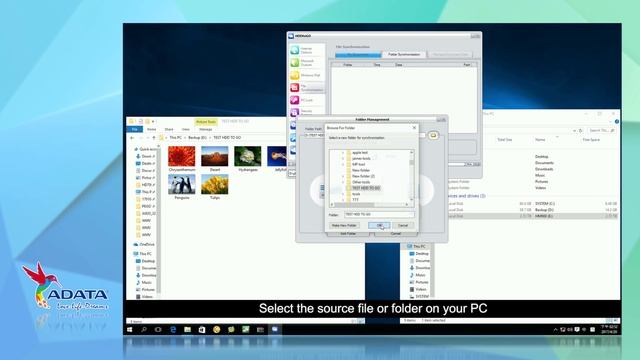Open the purple Security icon in sidebar
The width and height of the screenshot is (640, 360).
(x=294, y=112)
